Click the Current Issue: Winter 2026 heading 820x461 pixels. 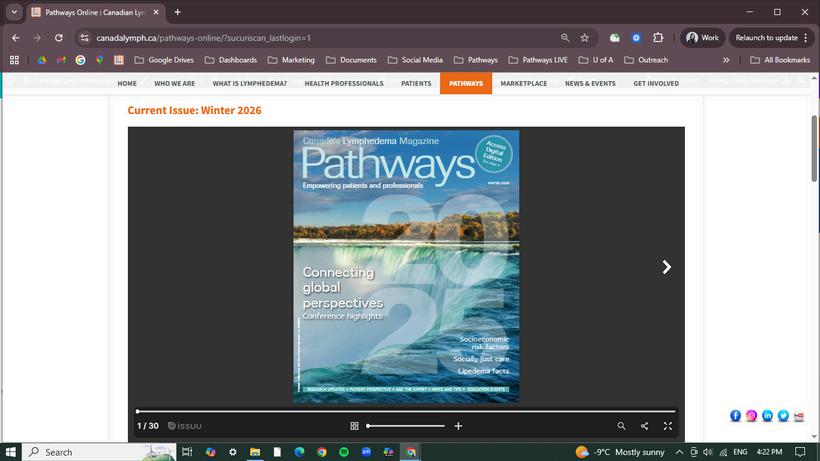coord(195,110)
